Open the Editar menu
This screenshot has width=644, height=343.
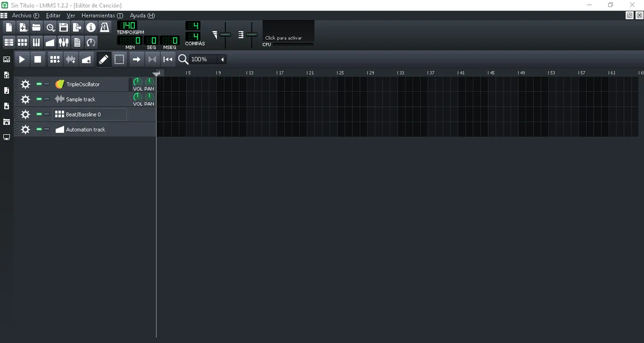point(53,16)
